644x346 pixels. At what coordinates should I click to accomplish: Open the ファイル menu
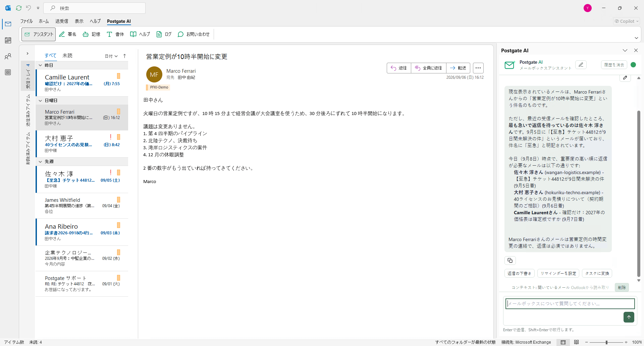(x=26, y=21)
